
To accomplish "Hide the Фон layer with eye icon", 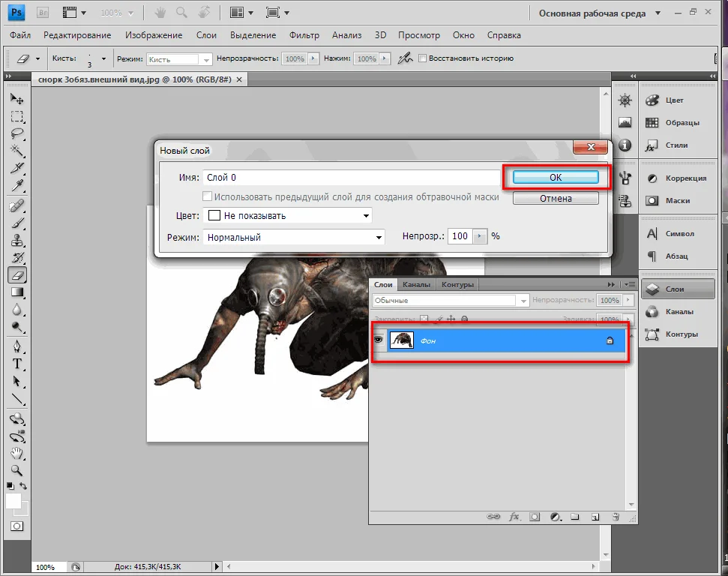I will 378,340.
